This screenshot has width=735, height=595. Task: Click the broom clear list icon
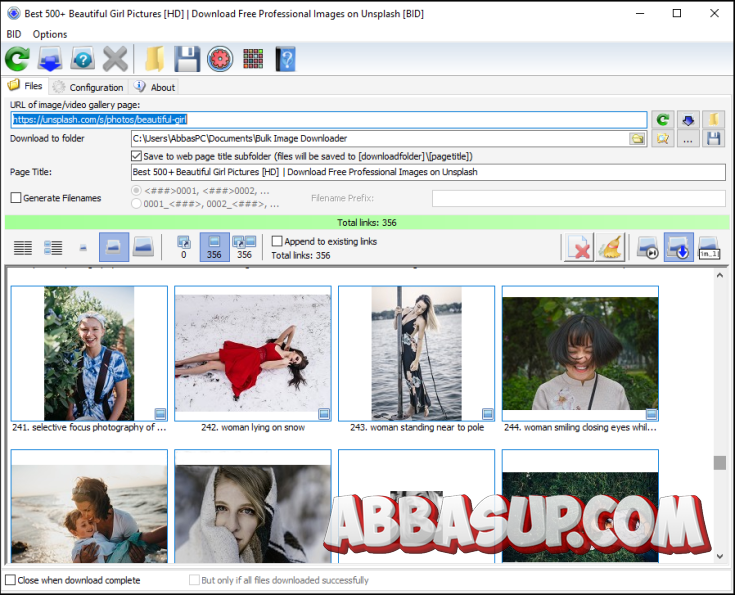click(x=610, y=247)
